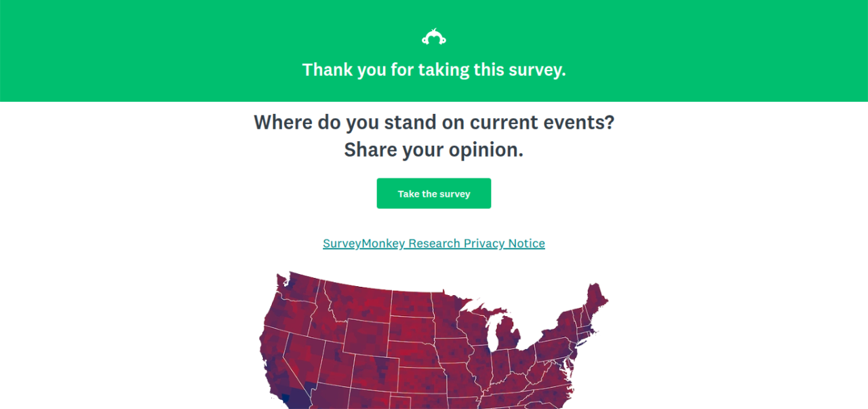The height and width of the screenshot is (409, 868).
Task: Open the SurveyMonkey Research Privacy Notice link
Action: tap(434, 244)
